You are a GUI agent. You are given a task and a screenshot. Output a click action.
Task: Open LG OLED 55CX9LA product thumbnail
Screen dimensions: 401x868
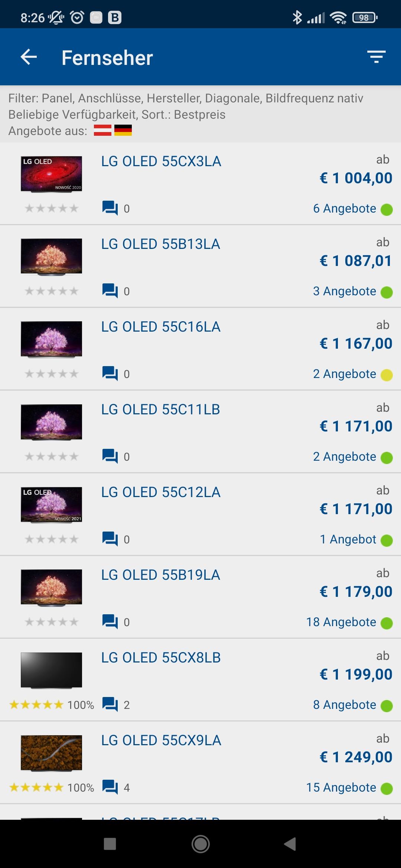(x=51, y=753)
